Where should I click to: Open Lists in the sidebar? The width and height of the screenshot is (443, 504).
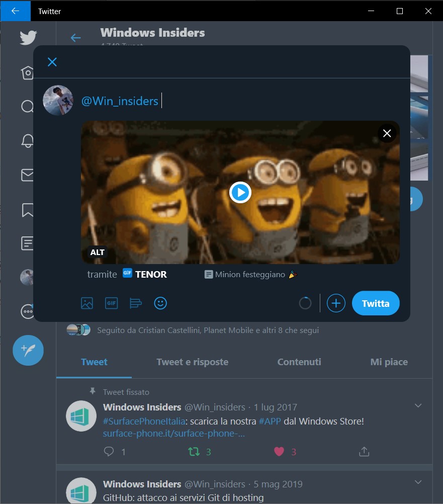point(27,243)
